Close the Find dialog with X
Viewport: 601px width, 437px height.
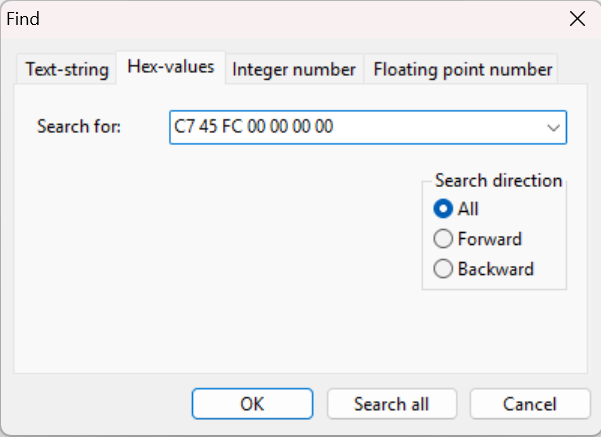click(577, 19)
